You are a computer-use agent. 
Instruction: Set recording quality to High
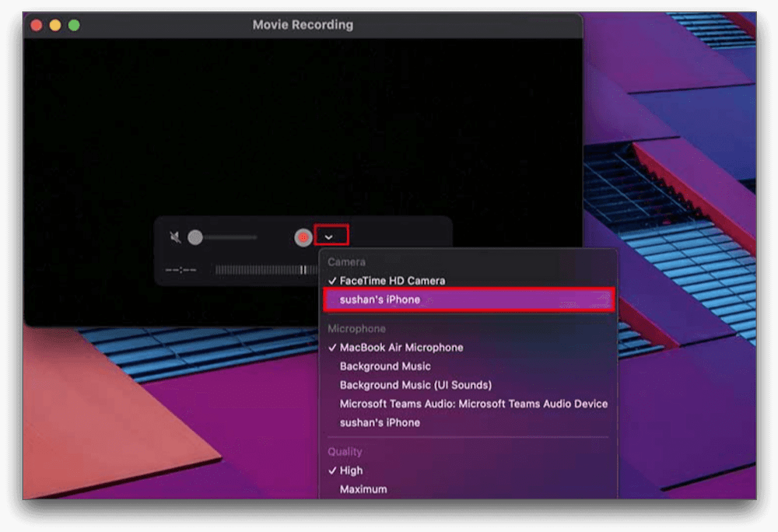[x=351, y=471]
